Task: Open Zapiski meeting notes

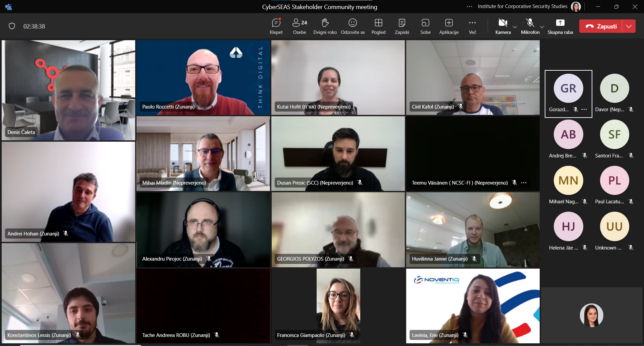Action: [x=402, y=26]
